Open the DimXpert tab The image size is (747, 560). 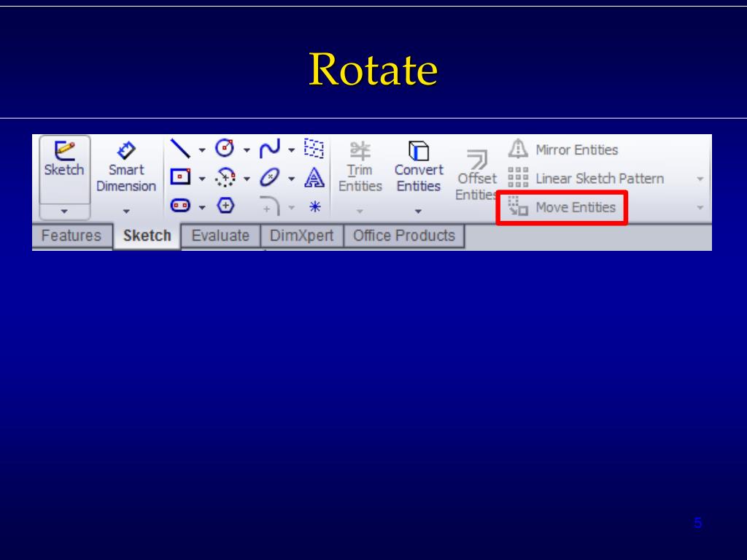(301, 236)
